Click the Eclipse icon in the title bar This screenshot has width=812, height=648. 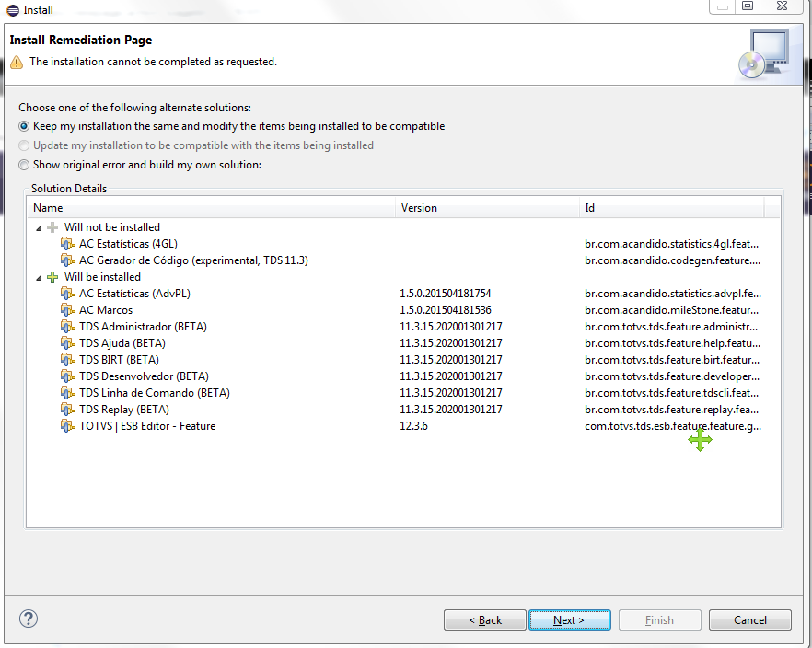coord(13,10)
